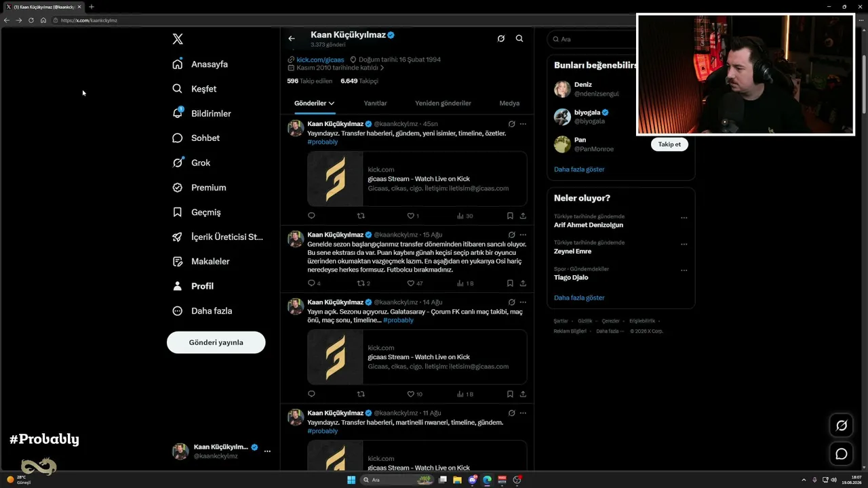Ask Grok about the 45sn post
The width and height of the screenshot is (868, 488).
pyautogui.click(x=511, y=124)
